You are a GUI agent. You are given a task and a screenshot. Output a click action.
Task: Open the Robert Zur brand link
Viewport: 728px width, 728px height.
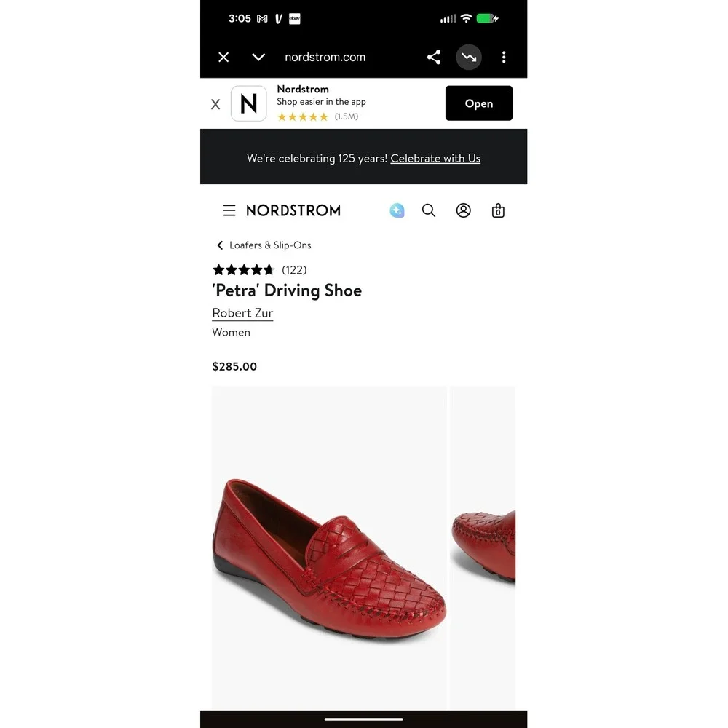pos(242,313)
